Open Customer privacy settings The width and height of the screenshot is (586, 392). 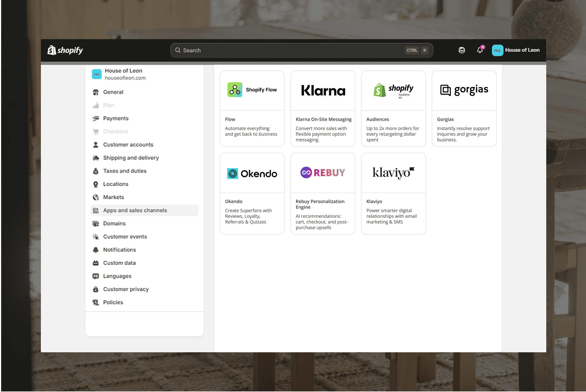pyautogui.click(x=126, y=289)
